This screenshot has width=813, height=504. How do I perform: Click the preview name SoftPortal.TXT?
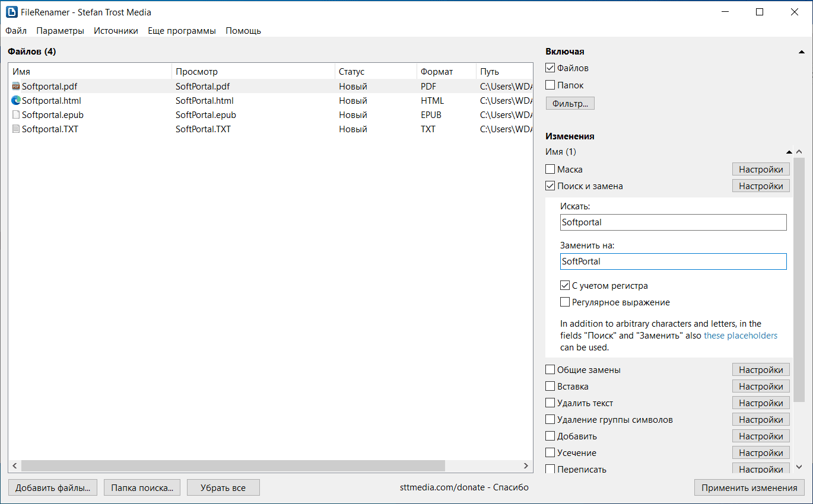(x=204, y=129)
